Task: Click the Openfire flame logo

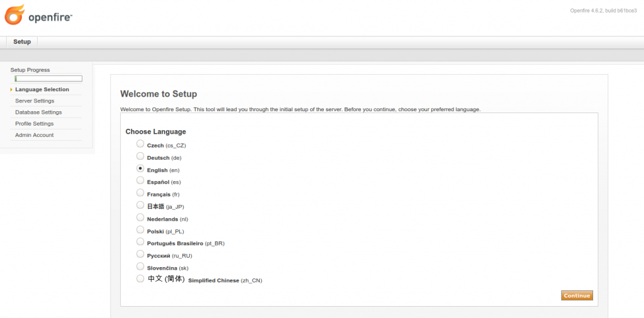Action: pos(14,14)
